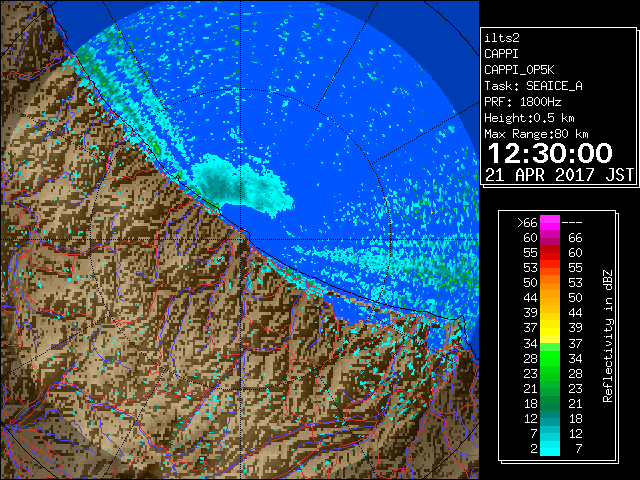Select the 'ilts2' site label
The image size is (640, 480).
click(x=502, y=38)
